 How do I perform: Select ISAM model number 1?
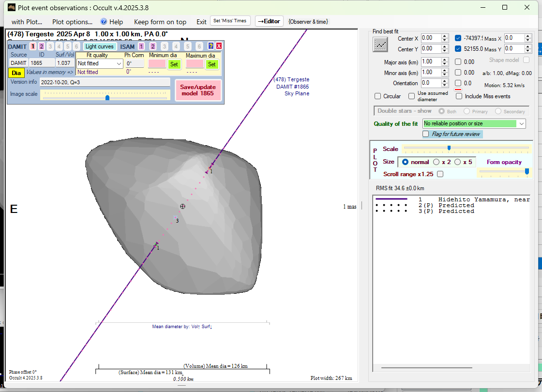(141, 46)
